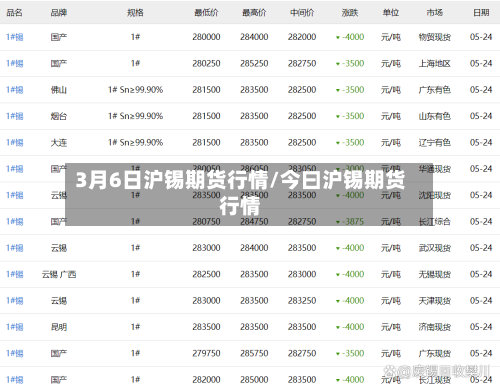
Task: Click the 1#锡 link in the 无锡现货 row
Action: 15,274
